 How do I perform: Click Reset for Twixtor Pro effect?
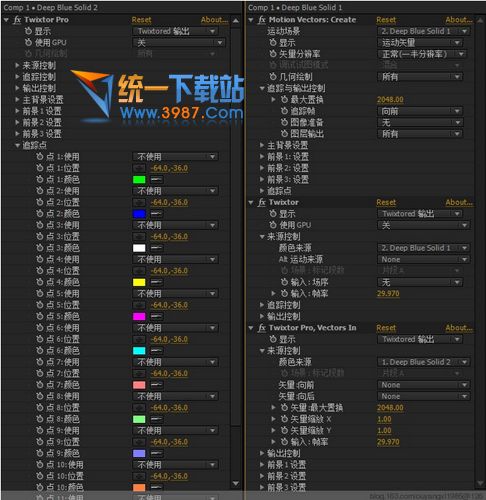point(141,20)
